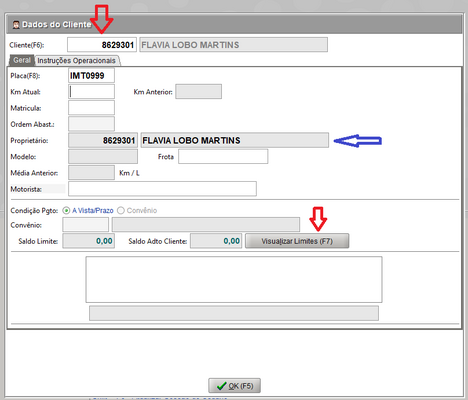Click into the Km Atual field
Image resolution: width=468 pixels, height=400 pixels.
[x=91, y=92]
